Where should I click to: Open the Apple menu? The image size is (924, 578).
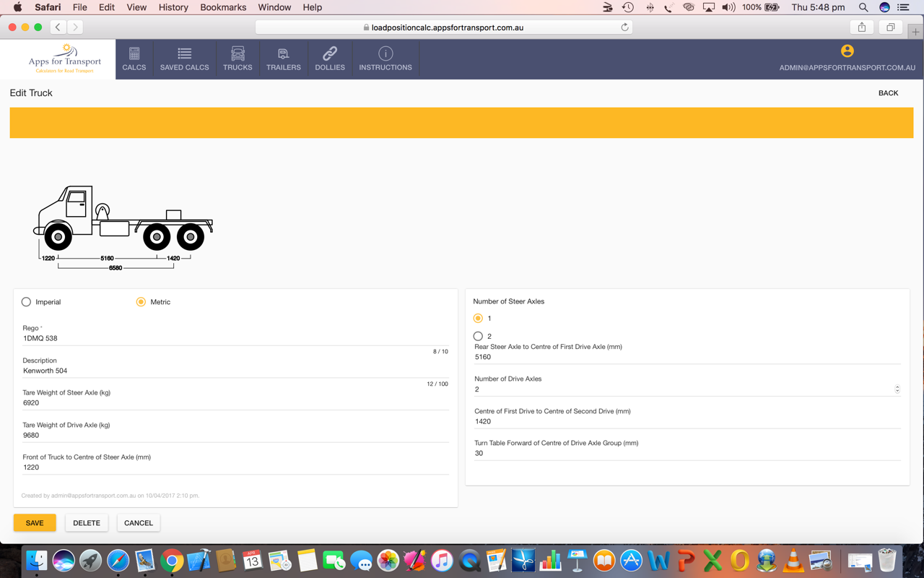tap(17, 7)
